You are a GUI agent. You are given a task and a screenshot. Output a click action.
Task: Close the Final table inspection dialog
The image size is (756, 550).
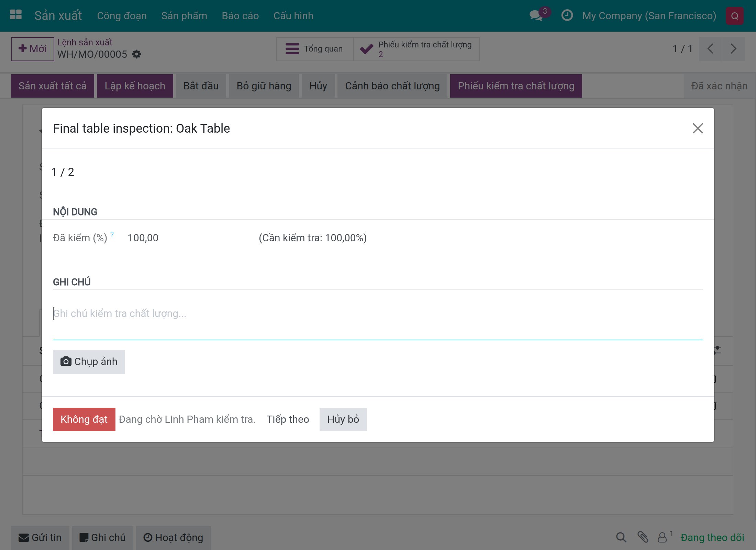click(x=698, y=128)
